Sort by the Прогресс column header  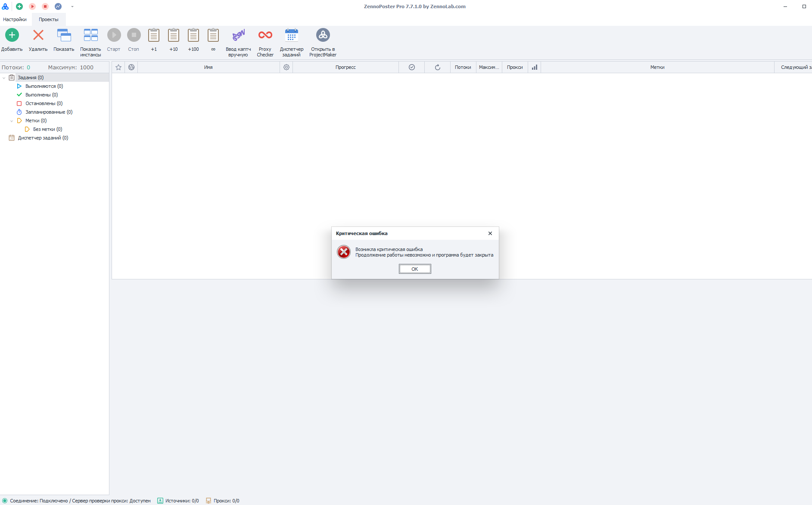pyautogui.click(x=345, y=67)
